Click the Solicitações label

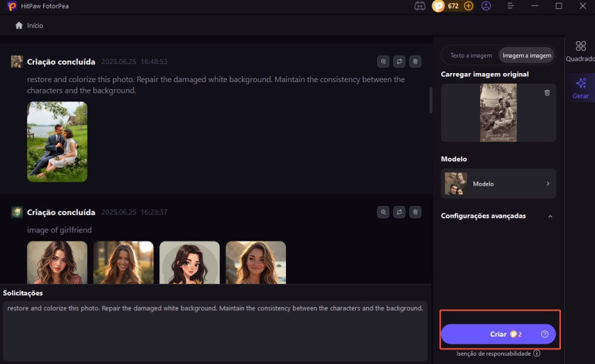23,293
